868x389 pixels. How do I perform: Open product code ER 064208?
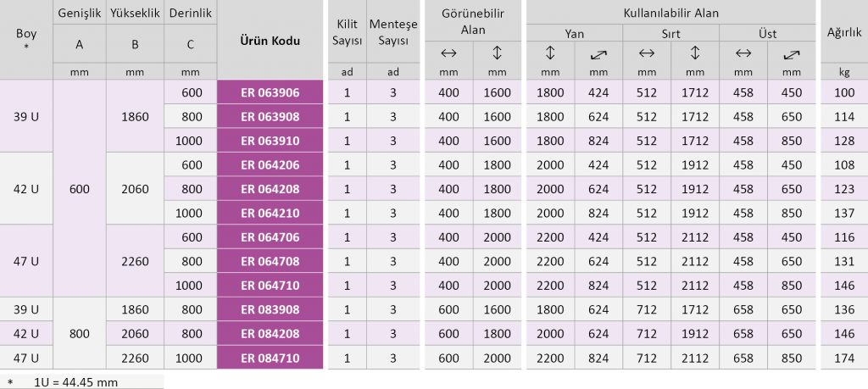(270, 189)
